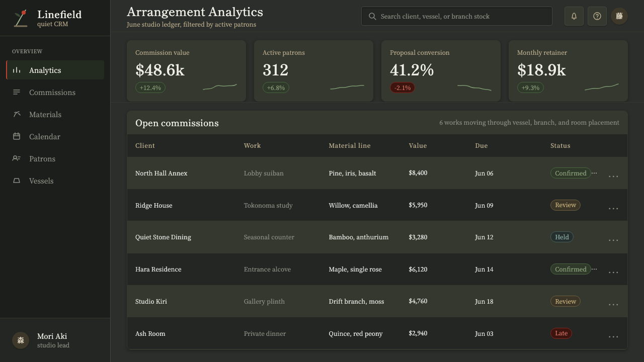Click the Late status badge
Screen dimensions: 644x362
click(561, 333)
